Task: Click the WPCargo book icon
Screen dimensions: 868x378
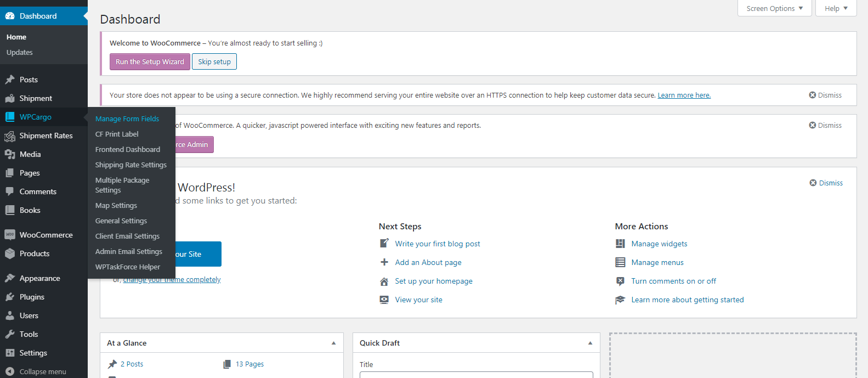Action: click(x=10, y=117)
